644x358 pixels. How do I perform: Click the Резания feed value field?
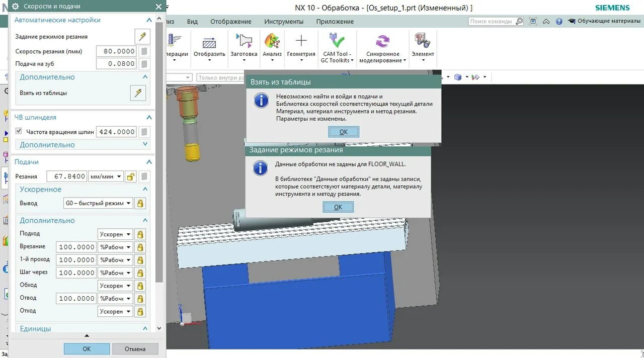pos(66,176)
